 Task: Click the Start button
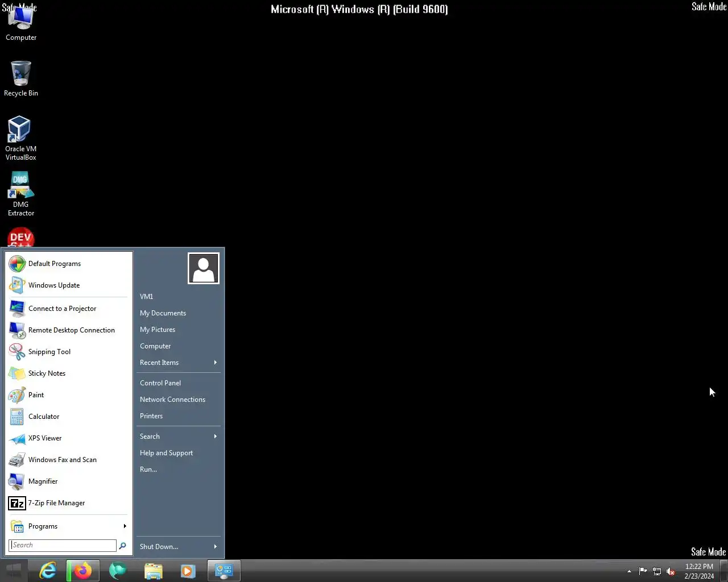(x=13, y=571)
